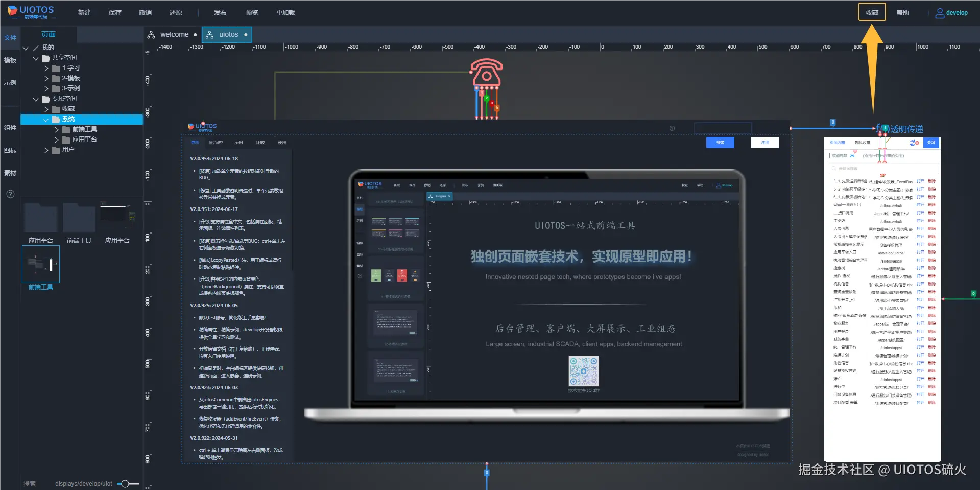This screenshot has height=490, width=980.
Task: Open the 模板 (Templates) sidebar panel
Action: pyautogui.click(x=10, y=60)
